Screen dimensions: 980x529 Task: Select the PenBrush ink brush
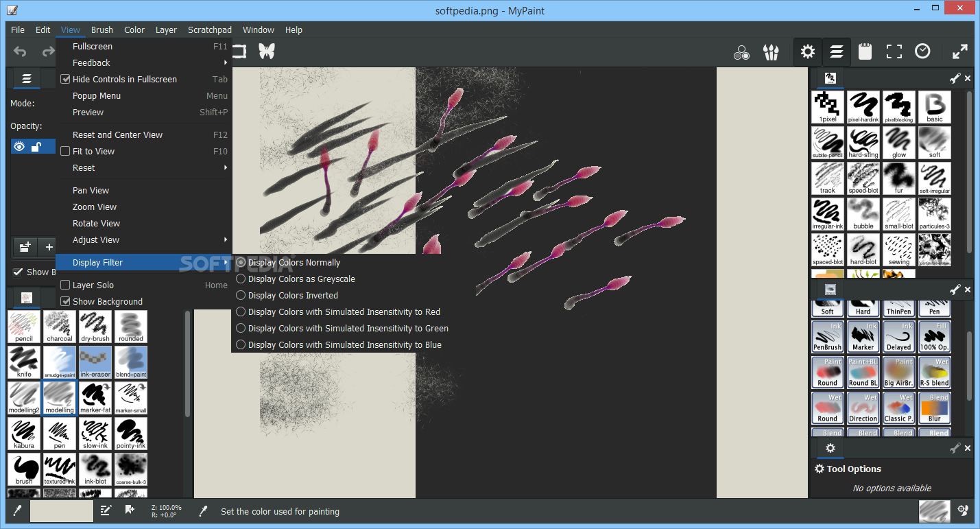[x=828, y=336]
